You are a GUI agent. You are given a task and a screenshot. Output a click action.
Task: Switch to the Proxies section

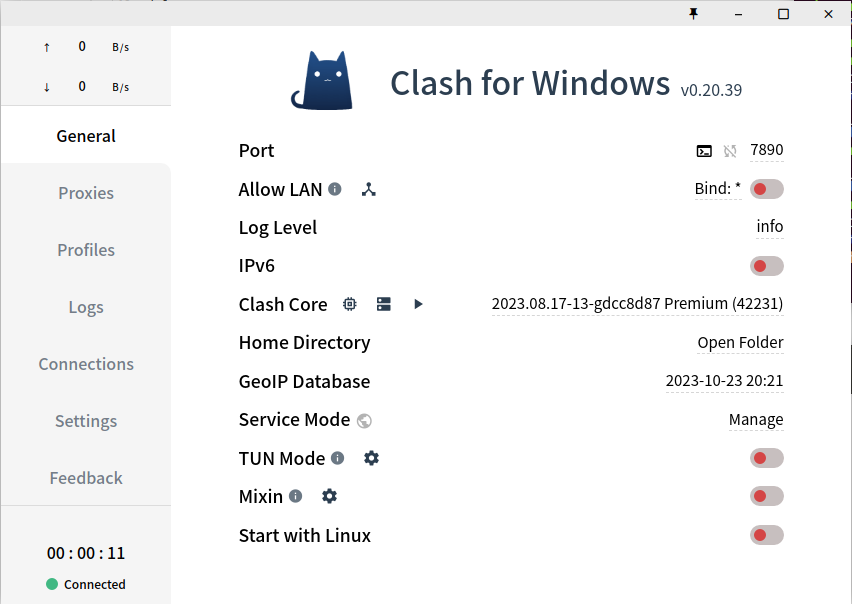[x=85, y=193]
